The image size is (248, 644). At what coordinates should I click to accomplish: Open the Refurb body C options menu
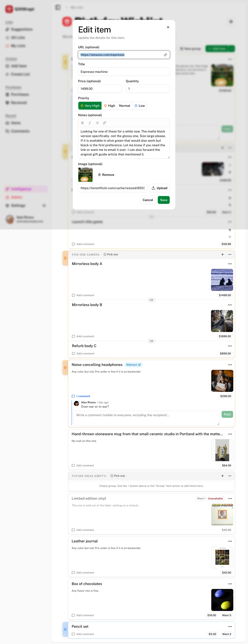230,346
